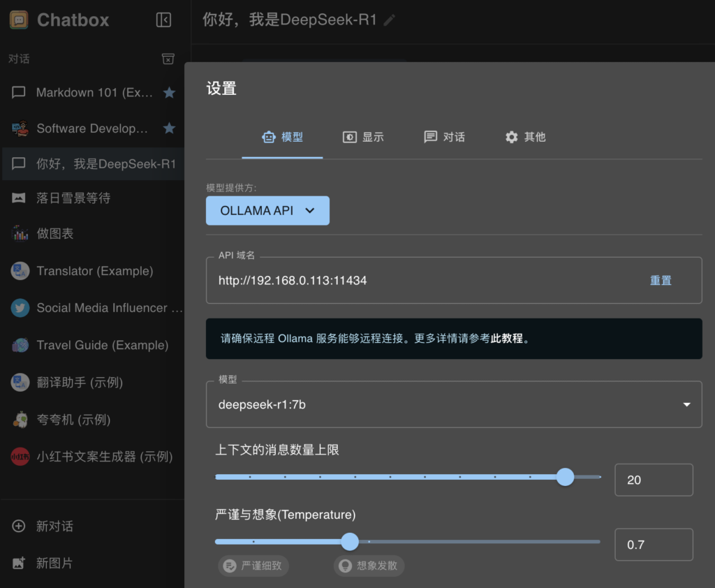The width and height of the screenshot is (715, 588).
Task: Click the pencil edit icon beside title
Action: click(x=389, y=20)
